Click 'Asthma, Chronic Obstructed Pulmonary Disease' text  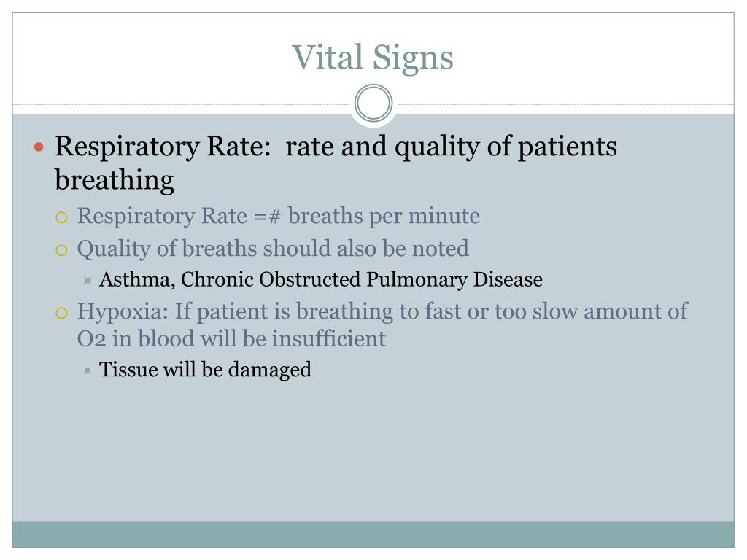tap(321, 279)
